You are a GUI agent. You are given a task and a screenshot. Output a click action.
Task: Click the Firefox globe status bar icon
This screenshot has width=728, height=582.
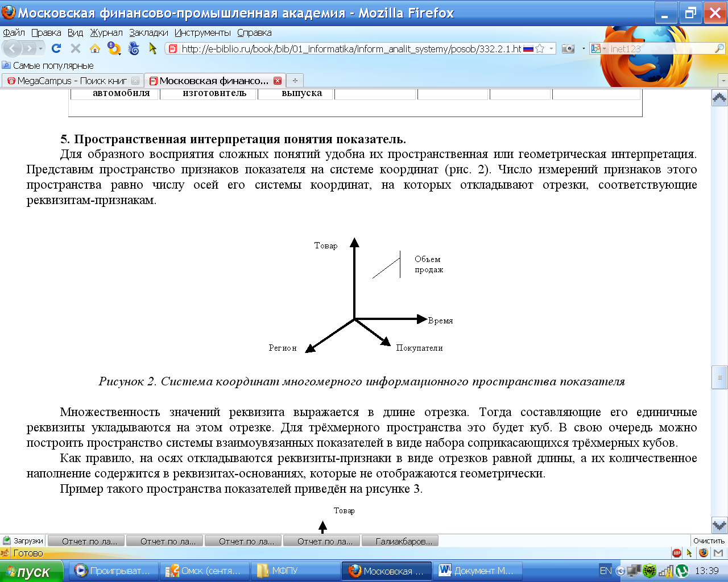(704, 553)
